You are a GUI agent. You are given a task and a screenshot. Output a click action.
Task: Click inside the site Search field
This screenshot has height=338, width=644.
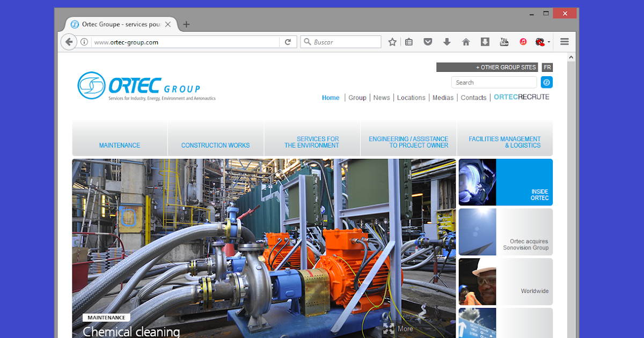tap(494, 82)
